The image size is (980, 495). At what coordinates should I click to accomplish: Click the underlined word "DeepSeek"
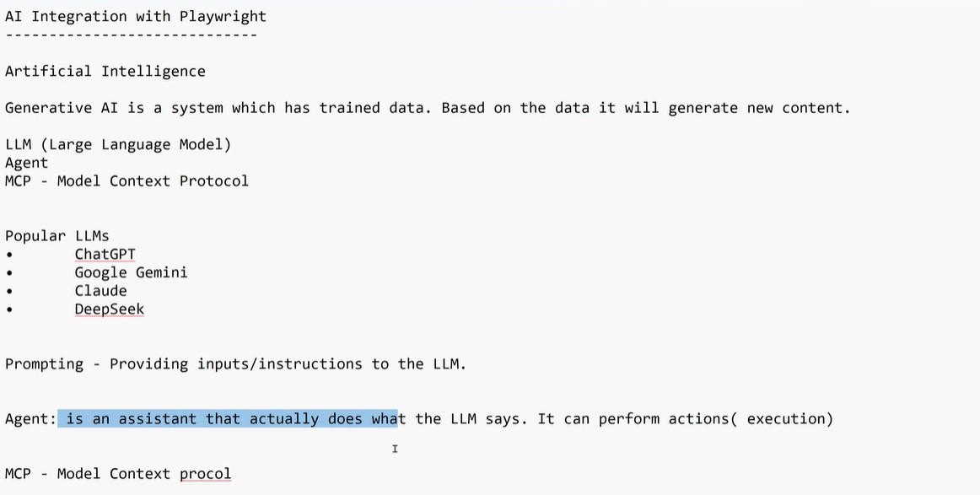(109, 309)
